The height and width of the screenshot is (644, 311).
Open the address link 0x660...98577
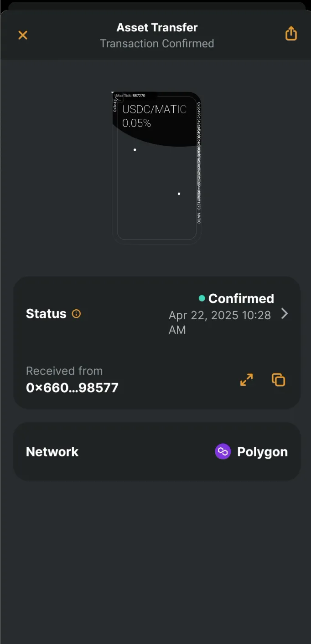pos(72,388)
